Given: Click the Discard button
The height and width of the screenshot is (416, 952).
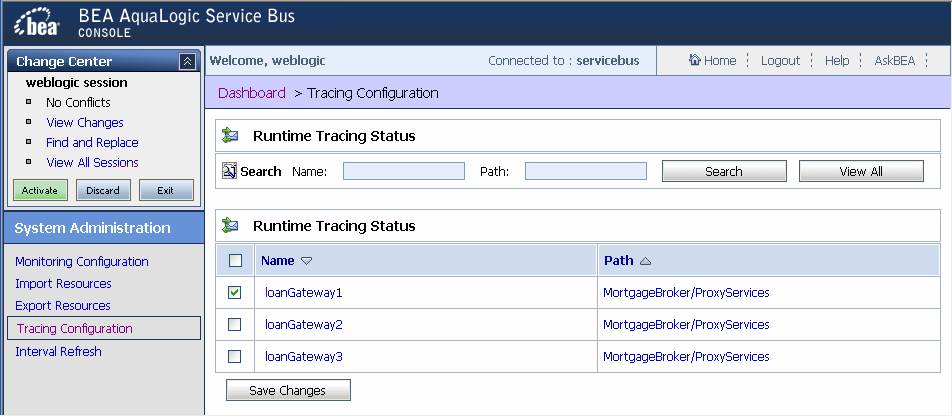Looking at the screenshot, I should [x=103, y=190].
